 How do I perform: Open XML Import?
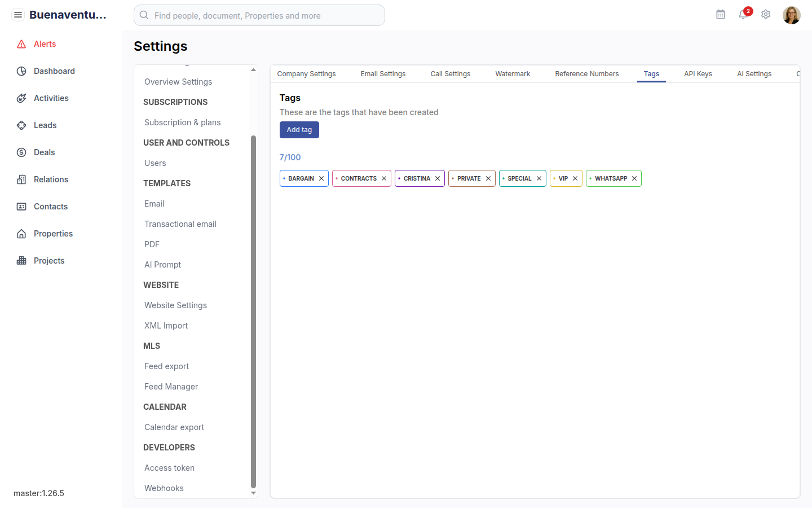tap(166, 326)
